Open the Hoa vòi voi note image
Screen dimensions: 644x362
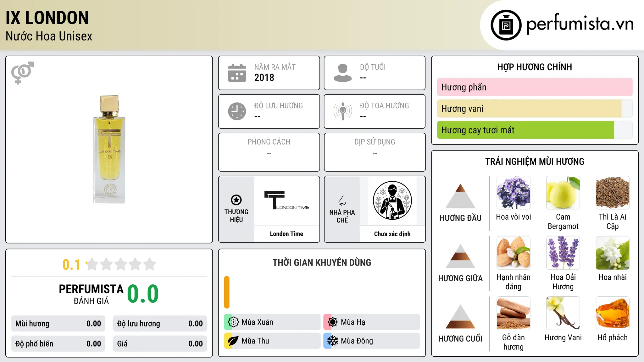click(x=514, y=193)
